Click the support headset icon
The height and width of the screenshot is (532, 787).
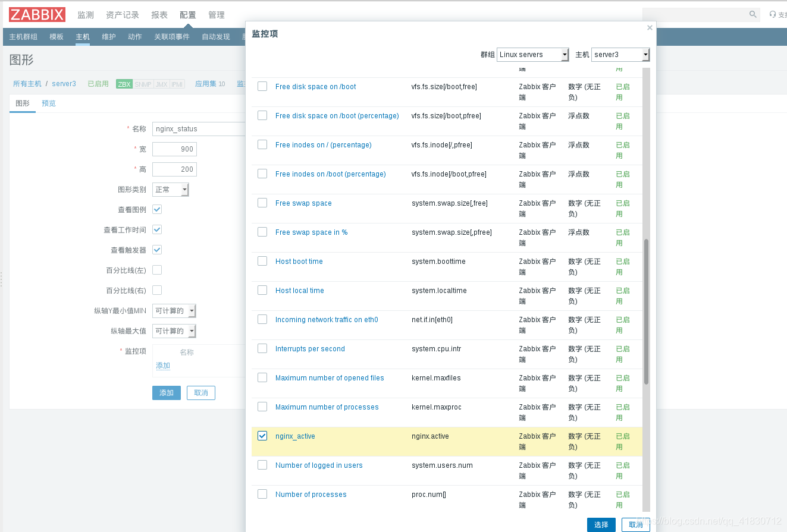pos(773,14)
